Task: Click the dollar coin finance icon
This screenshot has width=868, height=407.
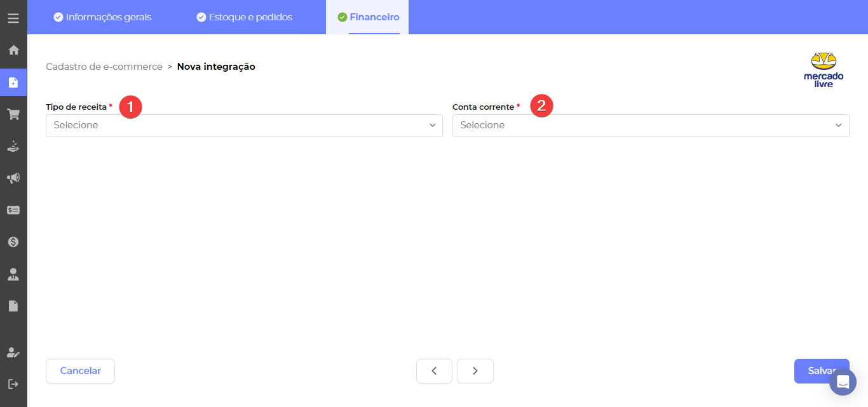Action: pyautogui.click(x=13, y=242)
